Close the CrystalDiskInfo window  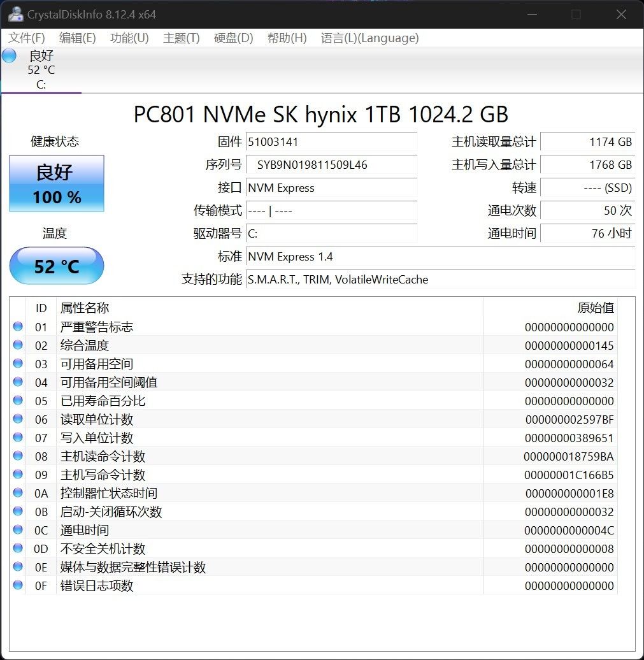[x=621, y=14]
